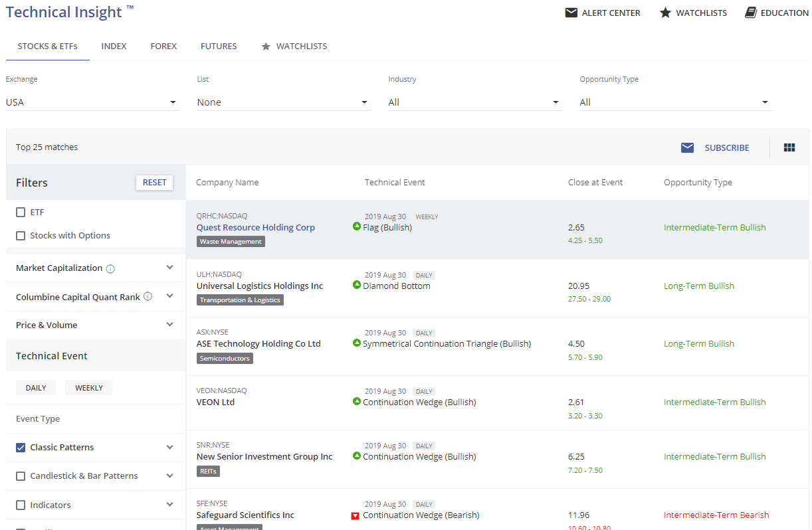
Task: Expand Price & Volume filter
Action: click(170, 325)
